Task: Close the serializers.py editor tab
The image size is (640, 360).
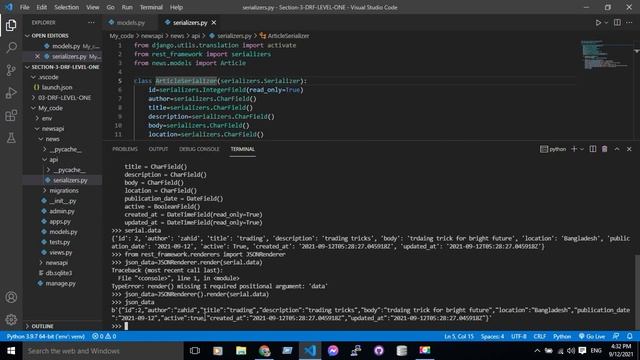Action: [213, 22]
